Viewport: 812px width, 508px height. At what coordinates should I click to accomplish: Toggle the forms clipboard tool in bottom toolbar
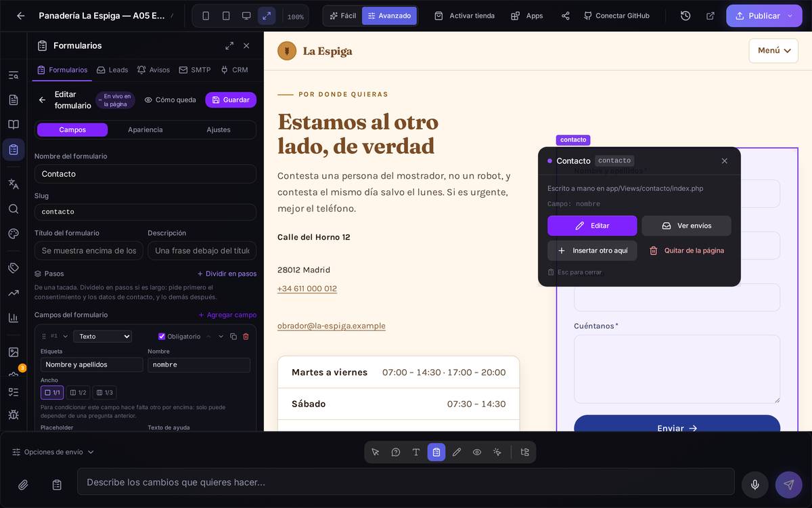point(436,452)
